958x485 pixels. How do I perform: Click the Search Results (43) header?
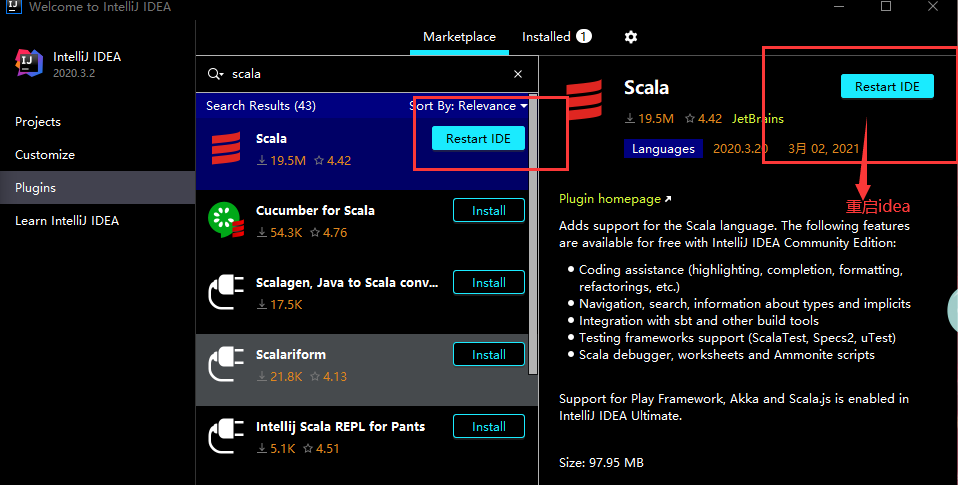[x=261, y=106]
